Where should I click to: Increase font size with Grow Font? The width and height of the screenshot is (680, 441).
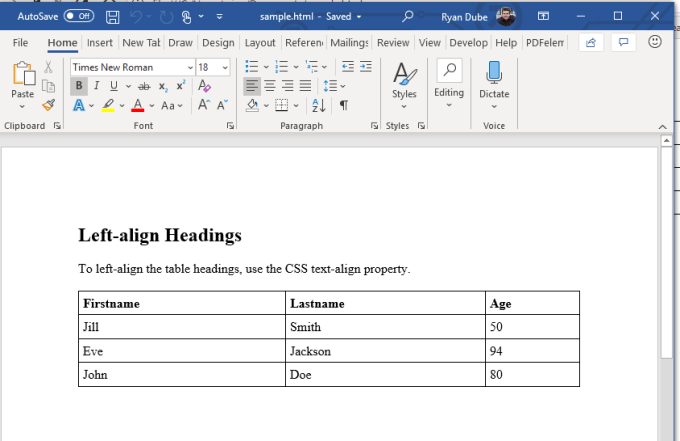click(x=204, y=105)
